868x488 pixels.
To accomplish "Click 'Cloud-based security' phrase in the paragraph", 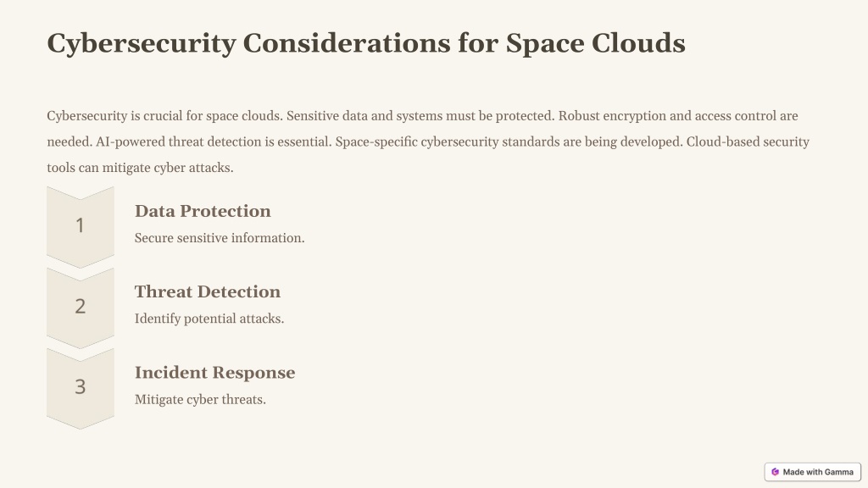I will click(748, 142).
